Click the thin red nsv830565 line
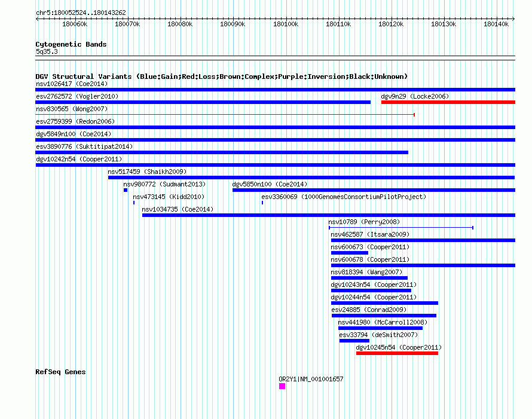 (x=225, y=115)
